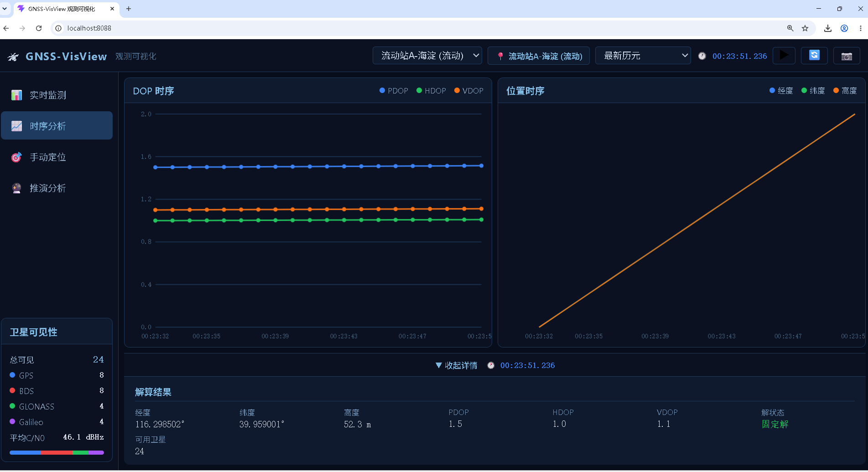868x472 pixels.
Task: Click the camera screenshot icon button
Action: tap(847, 56)
